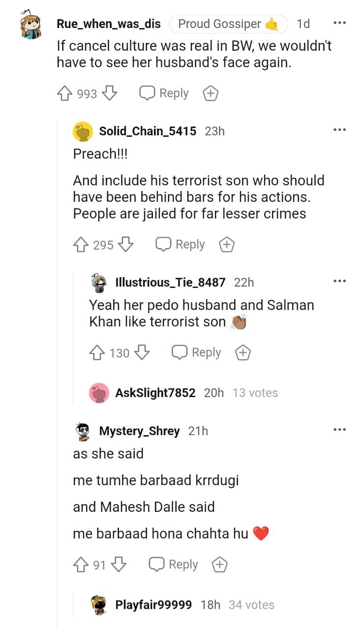
Task: Give award on Rue_when_was_dis's comment
Action: (211, 94)
